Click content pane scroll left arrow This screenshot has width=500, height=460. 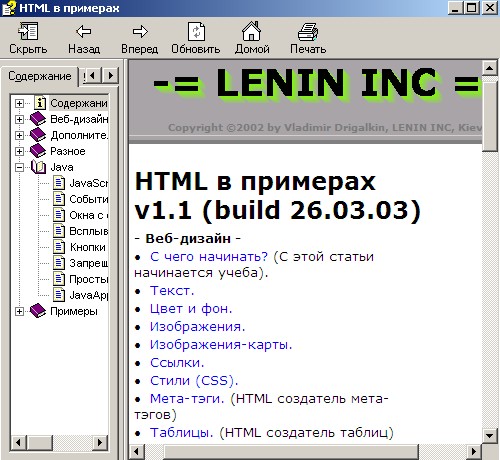pos(136,452)
